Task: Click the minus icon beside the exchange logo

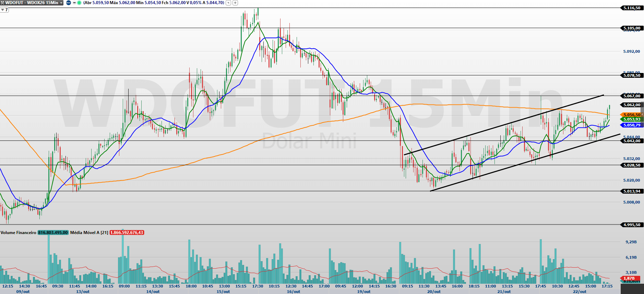Action: 74,3
